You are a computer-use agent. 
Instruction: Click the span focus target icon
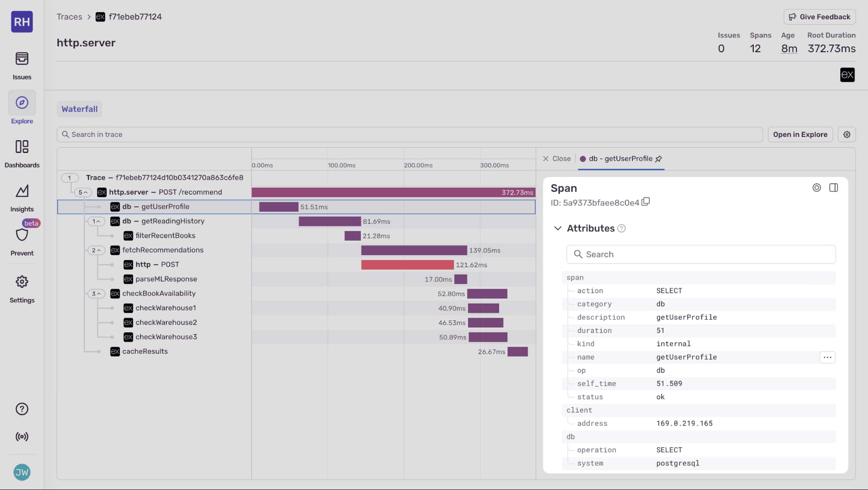click(816, 188)
